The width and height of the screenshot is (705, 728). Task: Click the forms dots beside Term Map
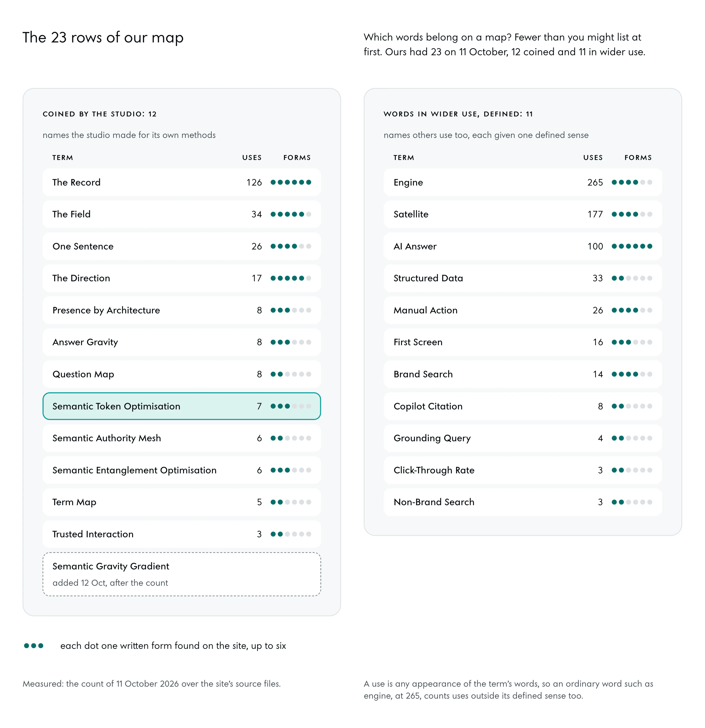291,502
